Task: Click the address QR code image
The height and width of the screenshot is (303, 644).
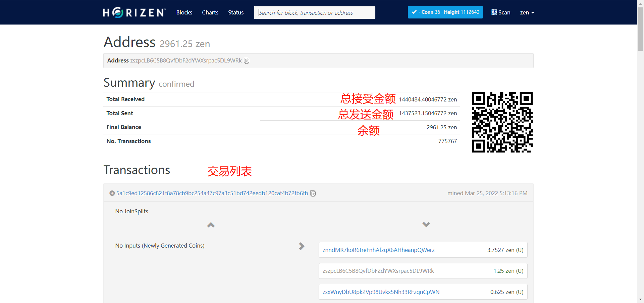Action: (x=502, y=122)
